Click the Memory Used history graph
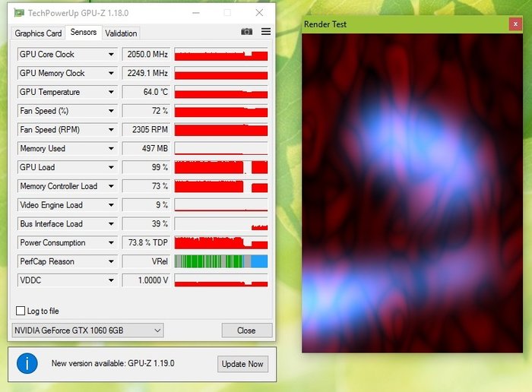This screenshot has height=392, width=532. pyautogui.click(x=221, y=149)
